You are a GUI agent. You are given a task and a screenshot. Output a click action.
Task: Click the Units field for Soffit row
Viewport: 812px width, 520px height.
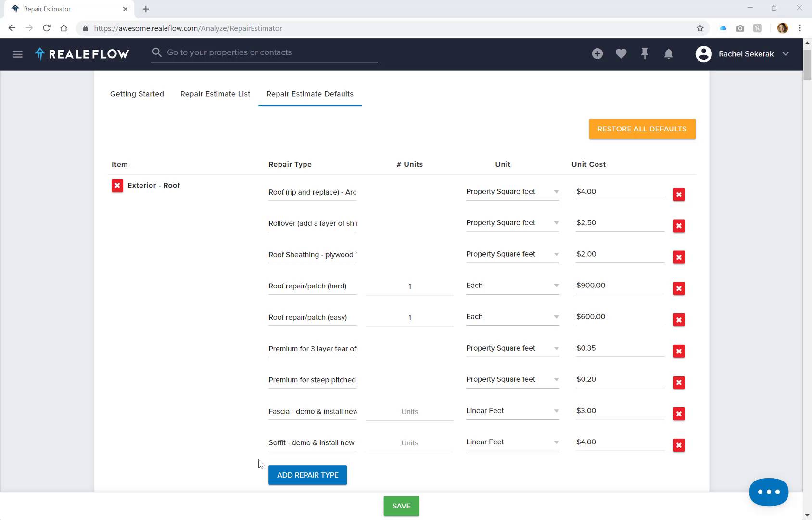tap(409, 442)
